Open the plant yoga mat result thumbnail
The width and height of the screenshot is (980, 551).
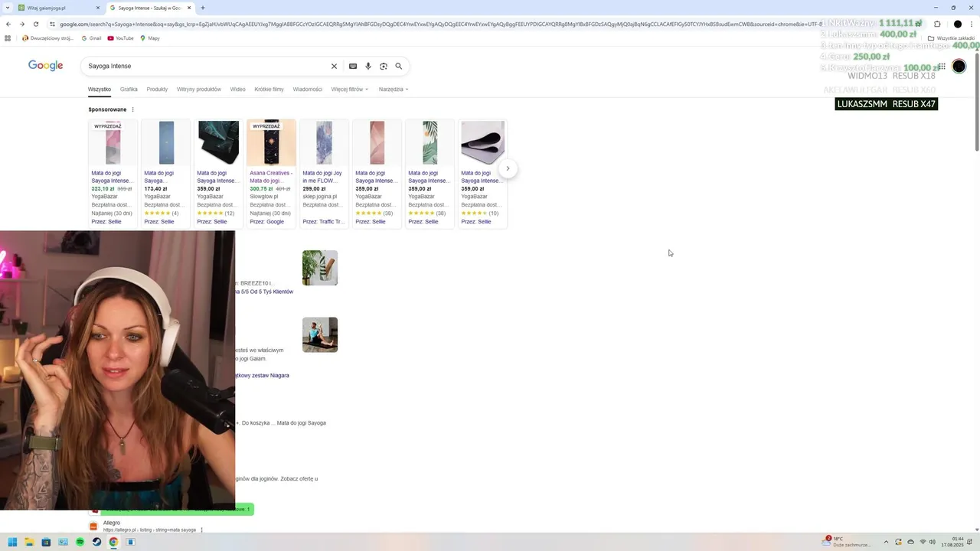click(x=320, y=268)
